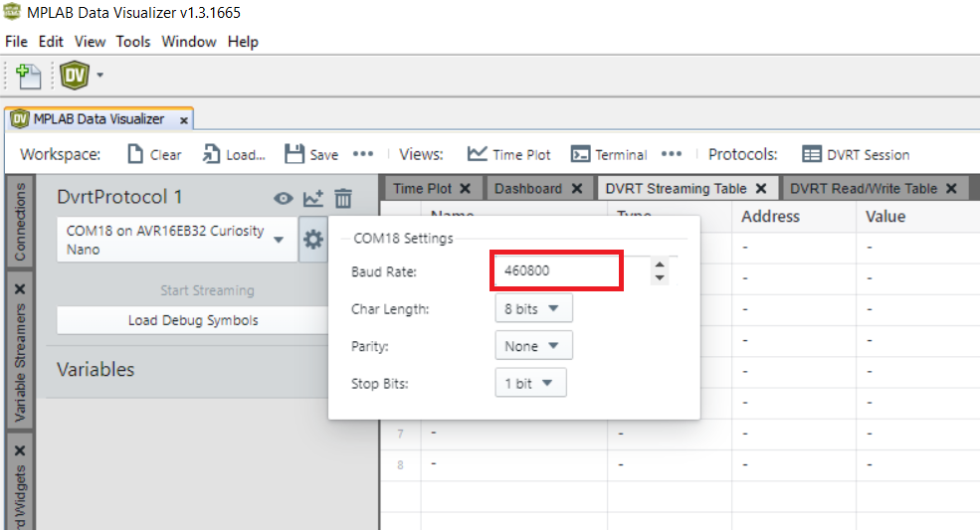Image resolution: width=980 pixels, height=530 pixels.
Task: Open a DVRT Session protocol
Action: (x=856, y=154)
